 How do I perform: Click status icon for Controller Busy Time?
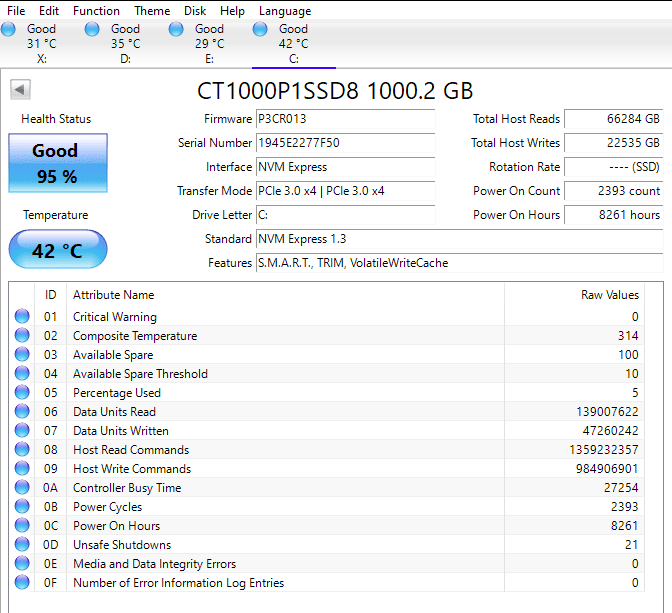click(22, 487)
